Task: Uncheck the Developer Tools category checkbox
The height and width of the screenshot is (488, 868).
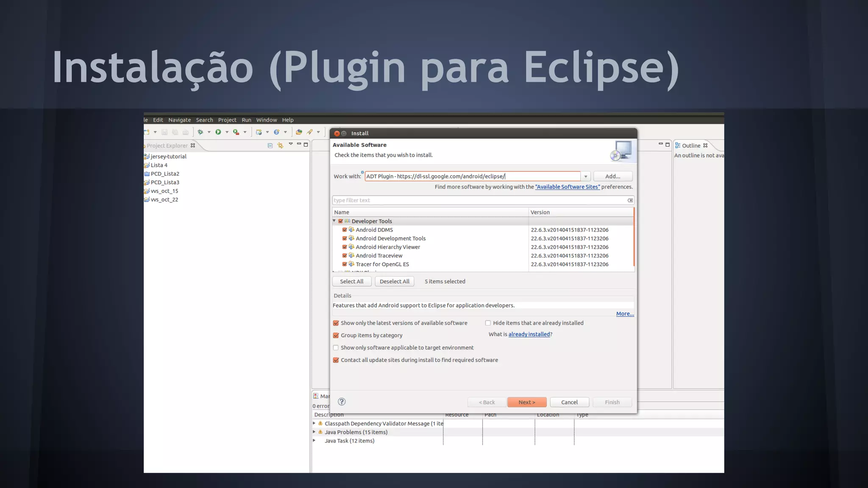Action: click(x=340, y=221)
